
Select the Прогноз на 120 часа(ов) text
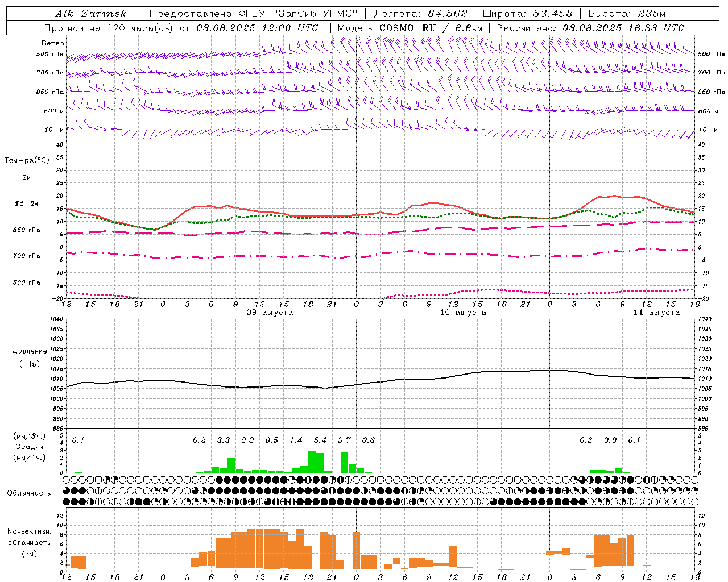[x=109, y=28]
